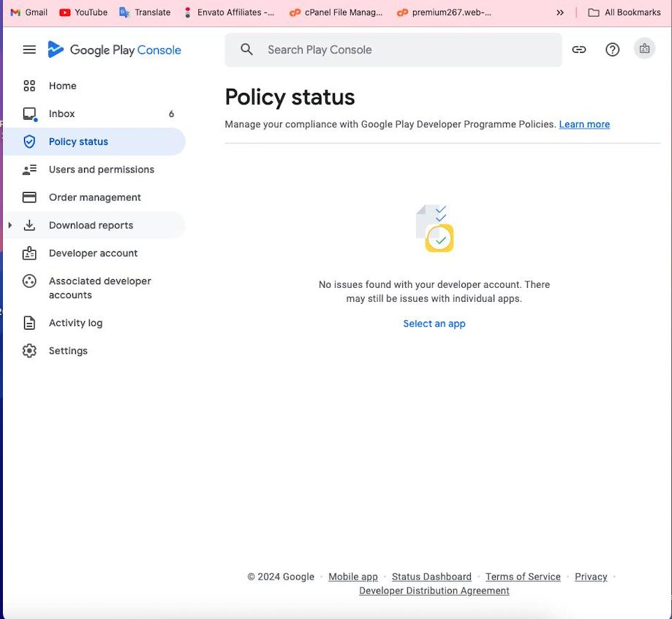Expand the Download reports section
This screenshot has height=619, width=672.
[x=10, y=225]
